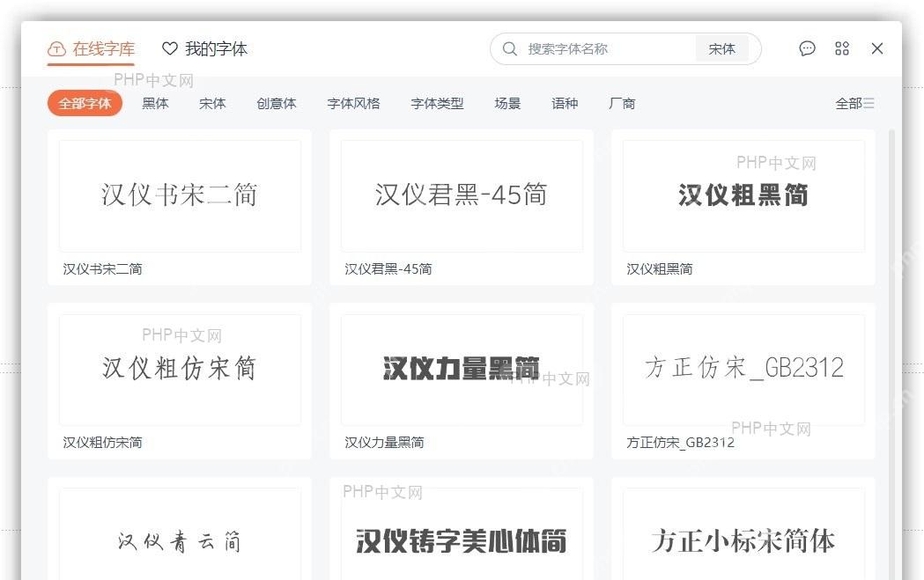
Task: Select the 创意体 filter
Action: pos(277,104)
